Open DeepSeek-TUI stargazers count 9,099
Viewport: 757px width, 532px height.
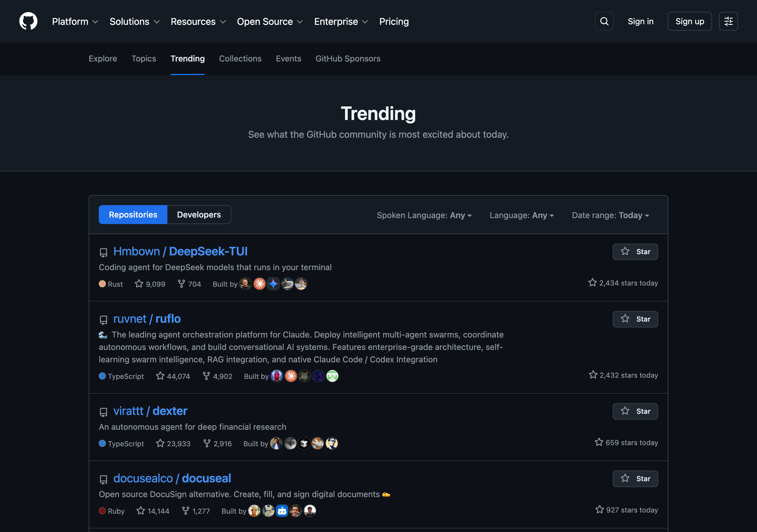click(x=150, y=284)
